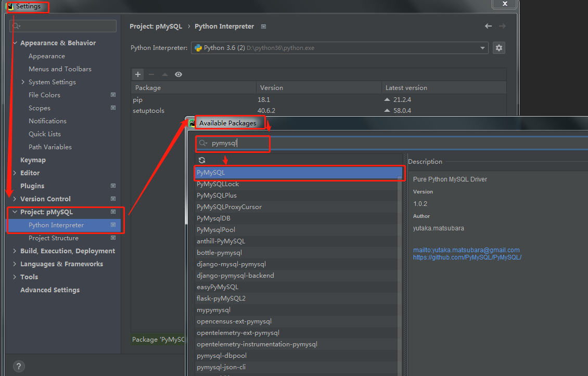Select easyPyMySQL package

[x=296, y=287]
